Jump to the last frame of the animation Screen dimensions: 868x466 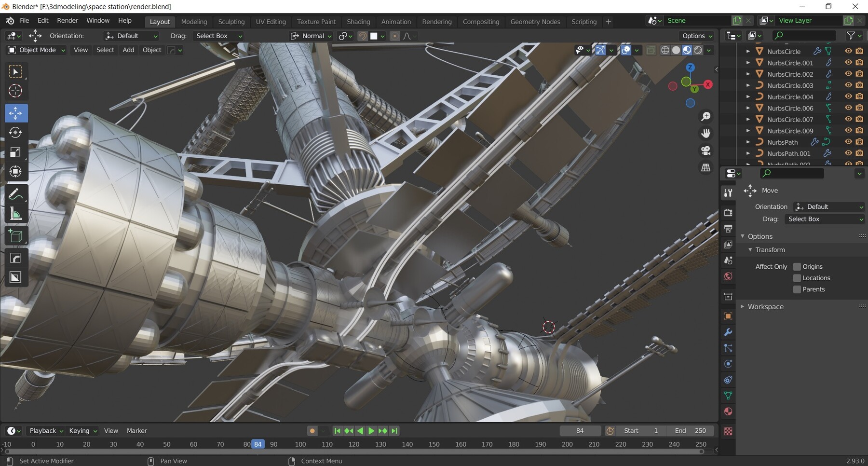394,430
